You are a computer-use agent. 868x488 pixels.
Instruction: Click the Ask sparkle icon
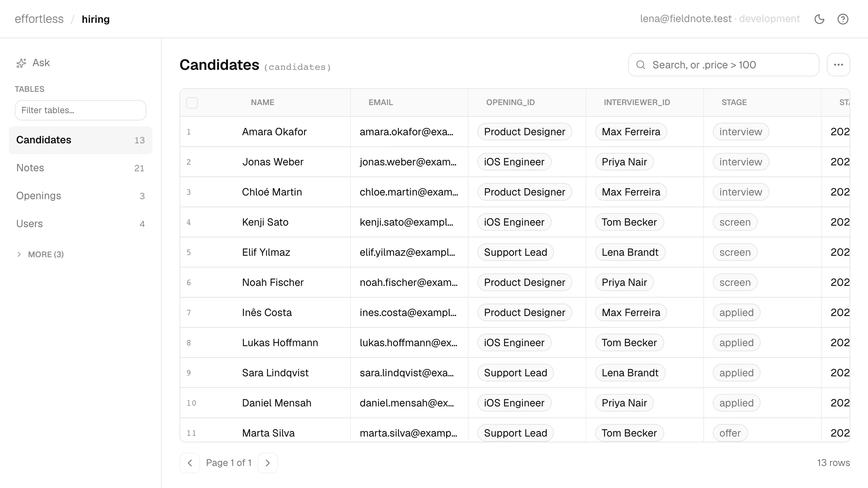21,63
